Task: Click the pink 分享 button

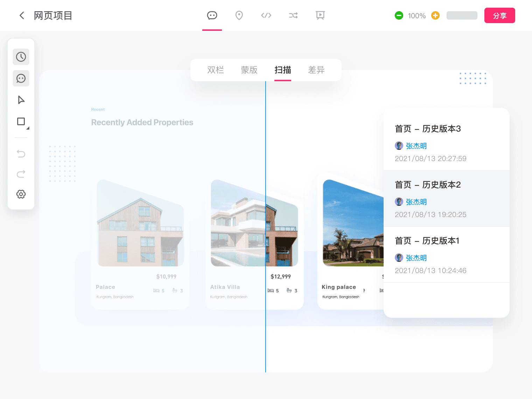Action: (499, 15)
